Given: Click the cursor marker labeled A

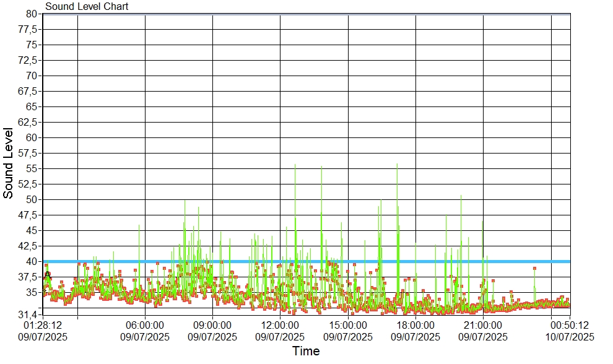Looking at the screenshot, I should [x=48, y=274].
